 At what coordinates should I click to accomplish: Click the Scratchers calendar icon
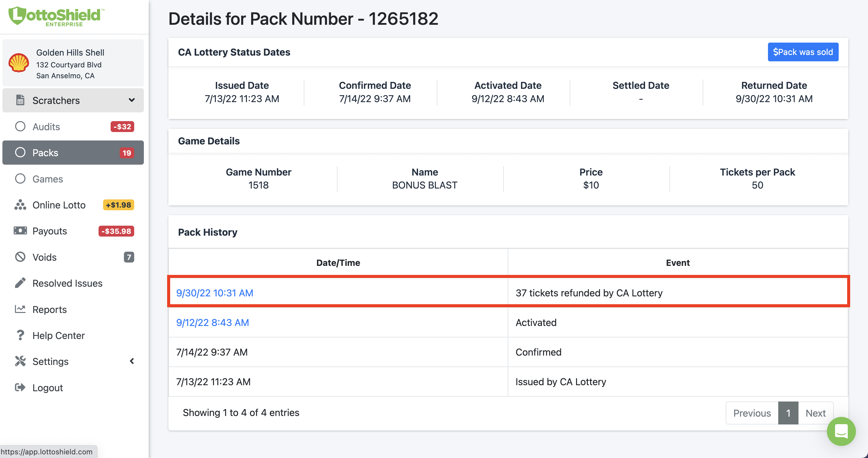tap(20, 100)
